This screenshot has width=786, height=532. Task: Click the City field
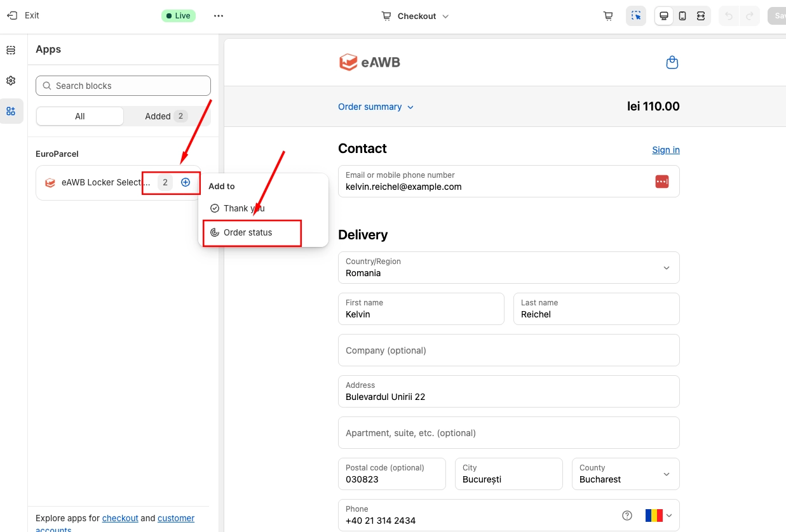[509, 474]
